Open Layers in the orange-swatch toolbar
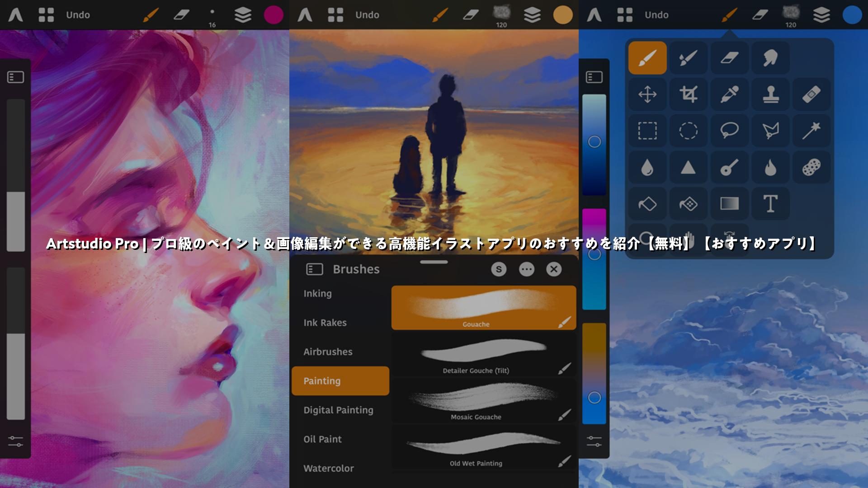This screenshot has width=868, height=488. [x=532, y=15]
